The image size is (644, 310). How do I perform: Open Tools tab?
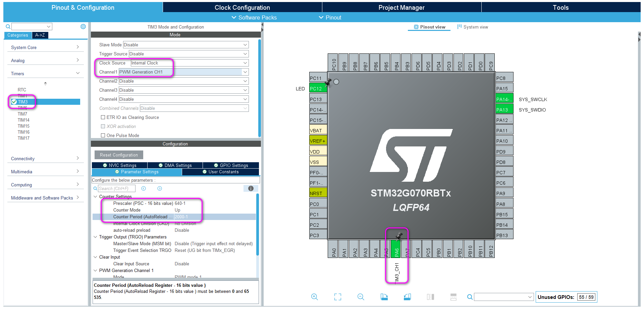coord(561,7)
